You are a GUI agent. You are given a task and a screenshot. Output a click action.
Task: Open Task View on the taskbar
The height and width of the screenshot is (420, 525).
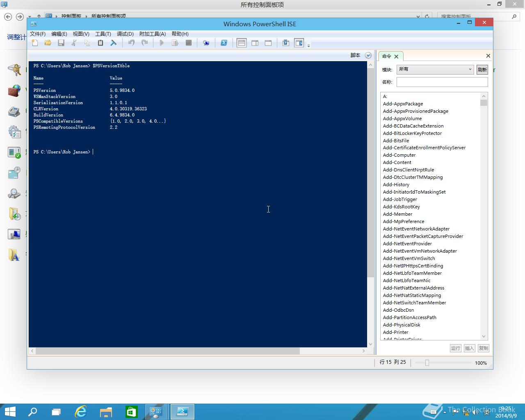56,412
